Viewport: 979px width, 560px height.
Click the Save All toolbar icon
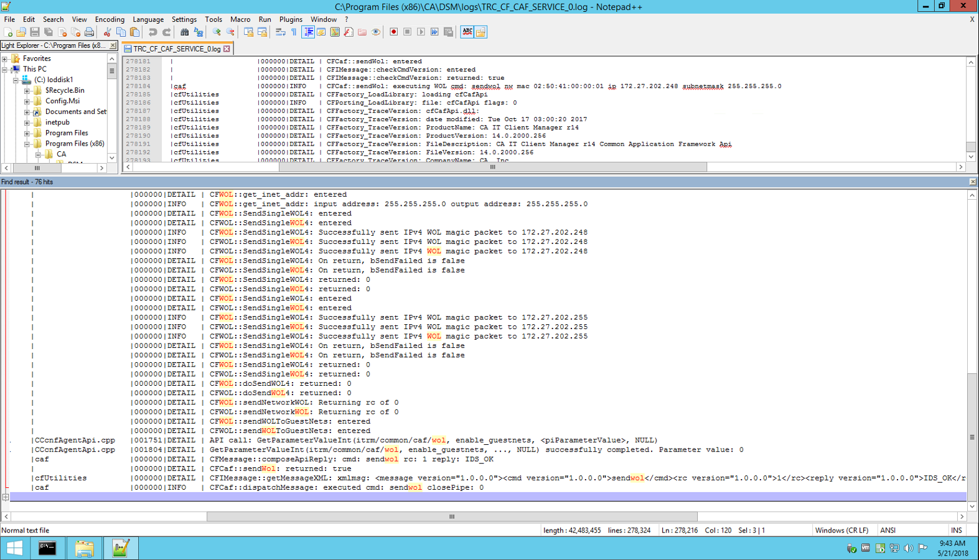tap(49, 32)
